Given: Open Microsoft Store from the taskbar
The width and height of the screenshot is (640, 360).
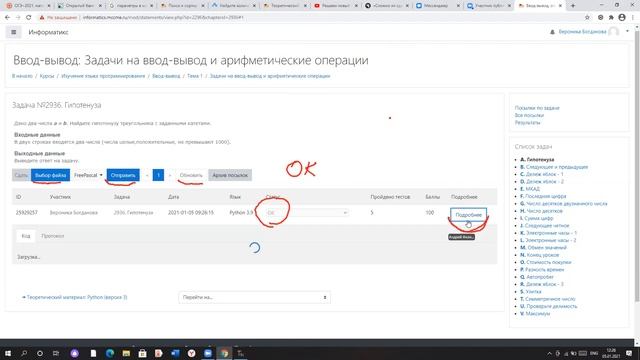Looking at the screenshot, I should pyautogui.click(x=142, y=353).
